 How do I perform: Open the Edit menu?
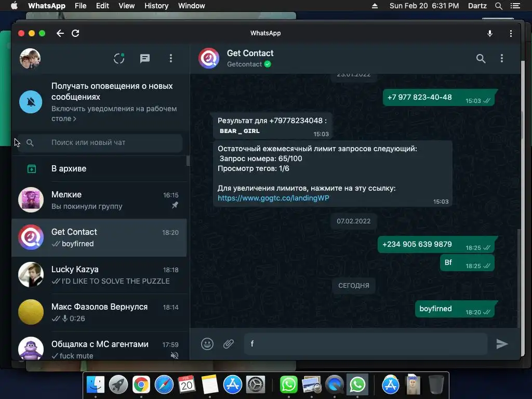(102, 6)
